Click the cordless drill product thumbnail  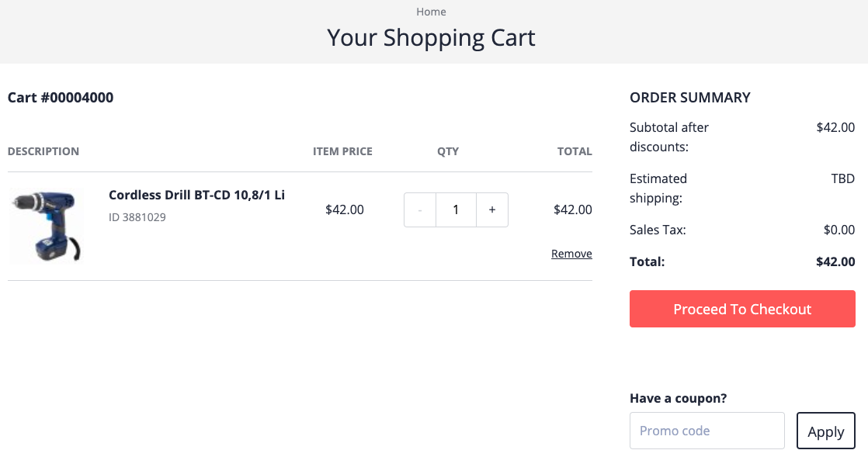point(47,224)
